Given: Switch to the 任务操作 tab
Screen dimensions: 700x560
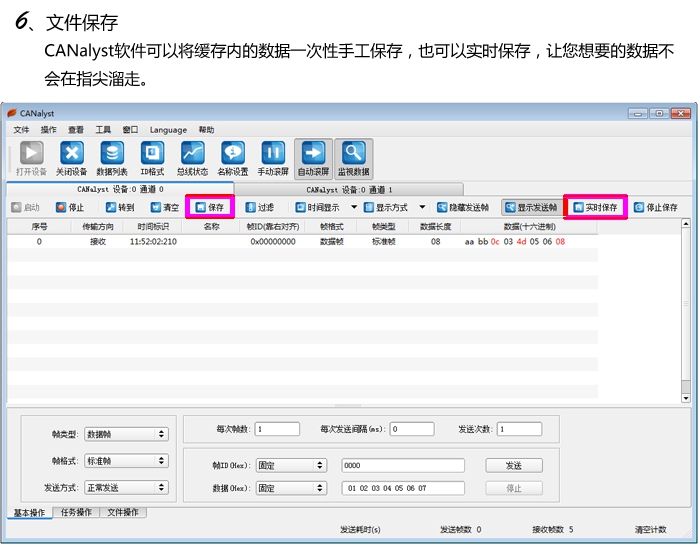Looking at the screenshot, I should point(76,513).
